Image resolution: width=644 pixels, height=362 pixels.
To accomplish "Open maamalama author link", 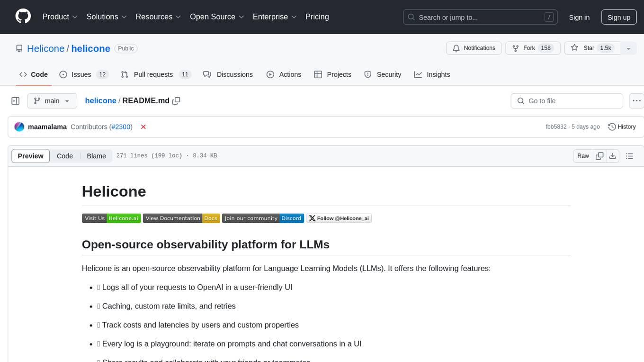I will 47,127.
